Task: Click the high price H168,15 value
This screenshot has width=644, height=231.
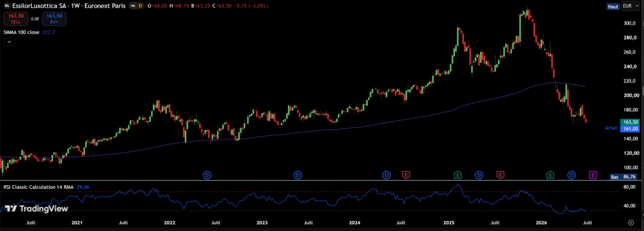Action: tap(179, 6)
